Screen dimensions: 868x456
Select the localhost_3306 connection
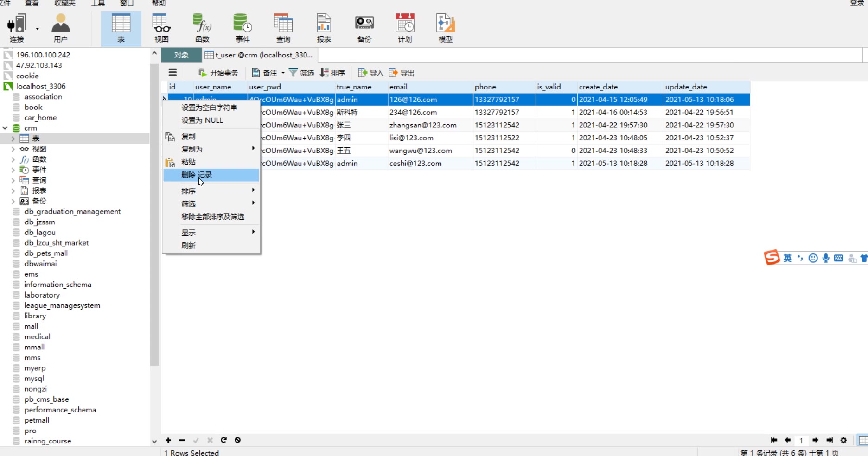pos(41,86)
